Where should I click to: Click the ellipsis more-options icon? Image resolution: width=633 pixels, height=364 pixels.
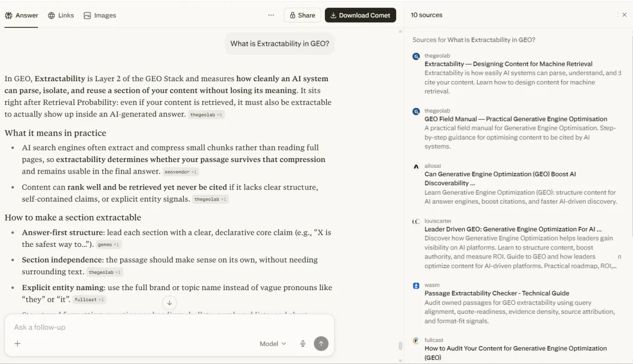[x=271, y=15]
